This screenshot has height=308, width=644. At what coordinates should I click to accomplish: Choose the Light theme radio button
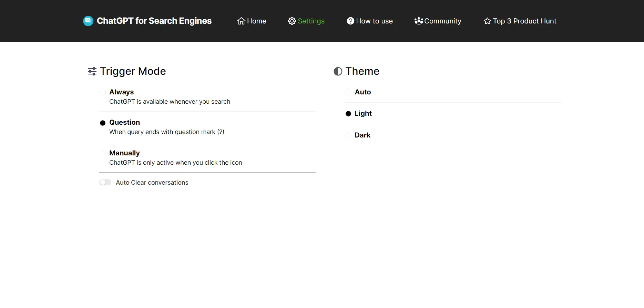click(348, 114)
